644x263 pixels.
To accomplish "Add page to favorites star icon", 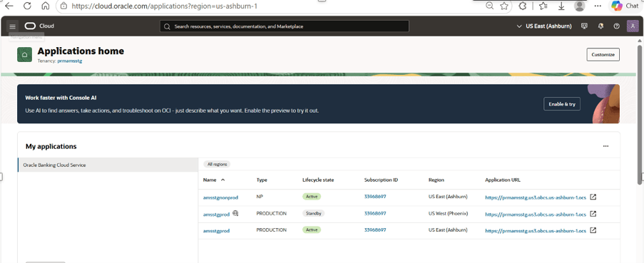I will (x=504, y=6).
